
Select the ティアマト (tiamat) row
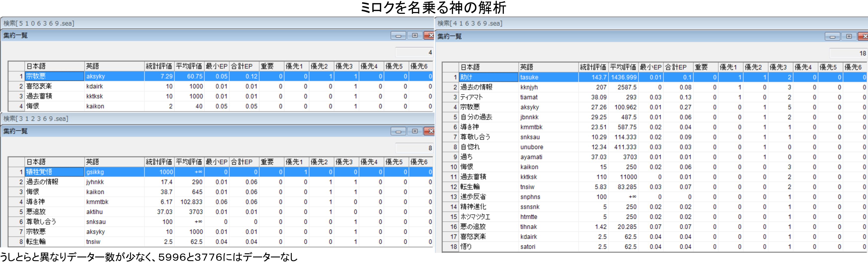(489, 97)
